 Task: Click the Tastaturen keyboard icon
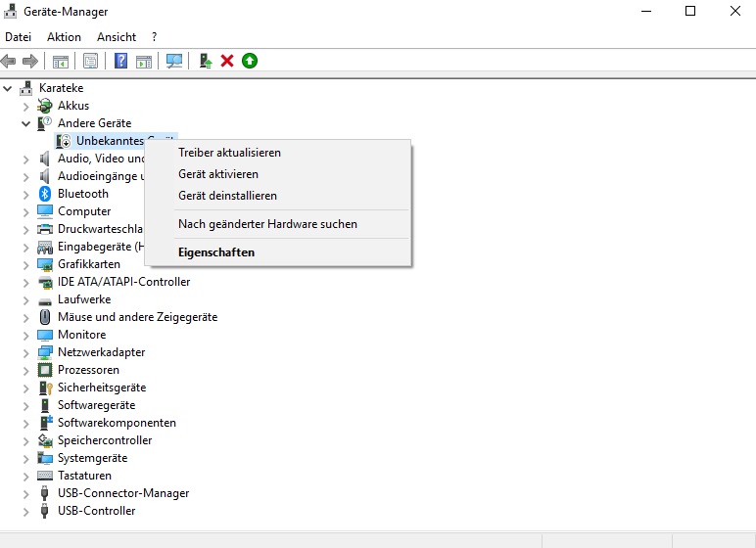45,476
